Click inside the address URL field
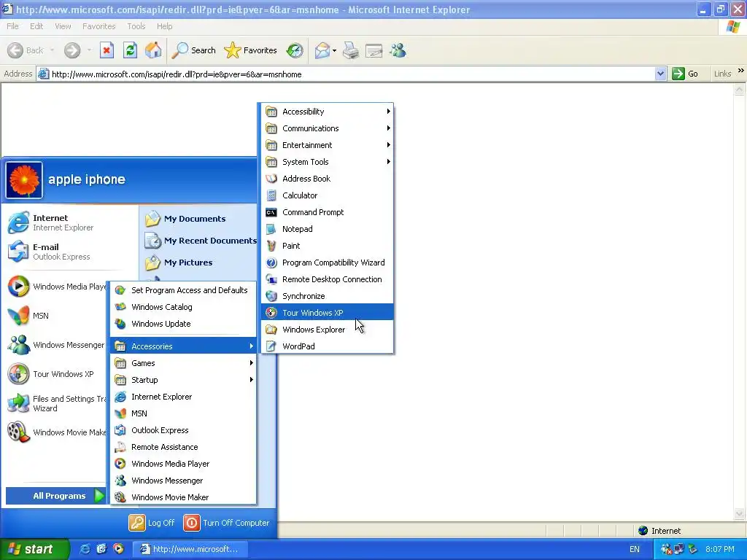Screen dimensions: 747x560 [352, 74]
